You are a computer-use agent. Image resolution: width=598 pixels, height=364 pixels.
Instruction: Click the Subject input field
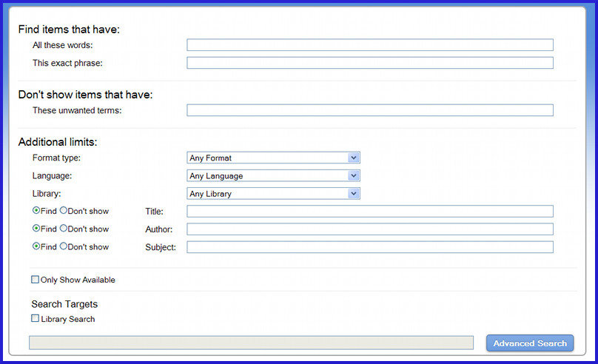click(x=370, y=247)
